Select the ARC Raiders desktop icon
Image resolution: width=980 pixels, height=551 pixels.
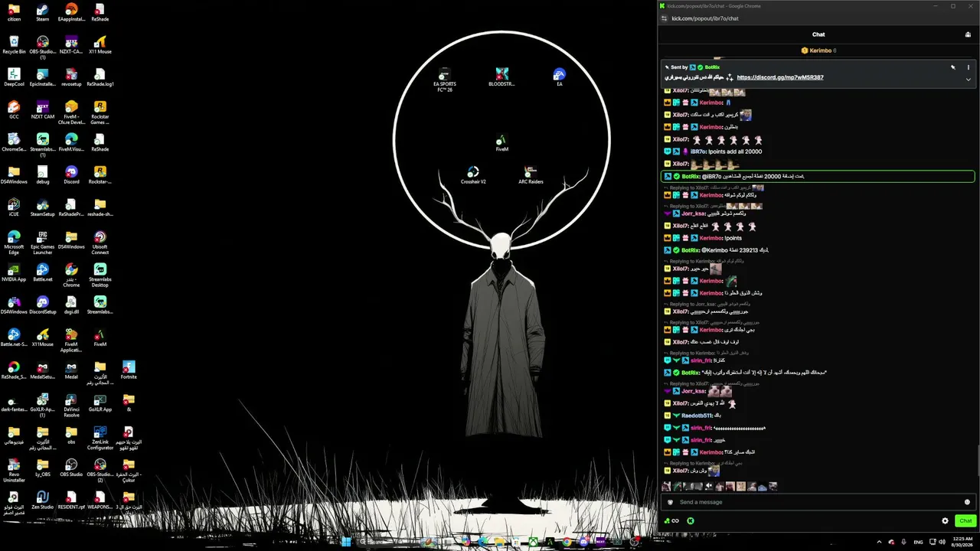[531, 175]
